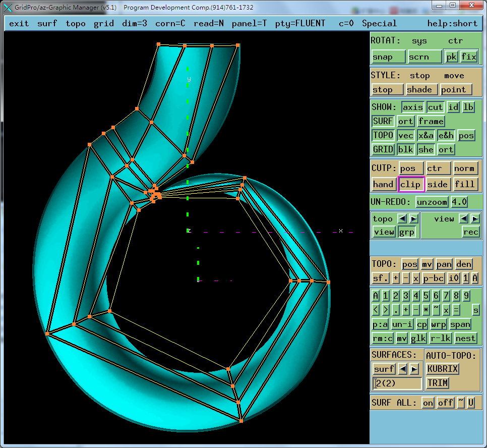Toggle SURF display in the SHOW panel
Viewport: 487px width, 448px height.
point(383,121)
